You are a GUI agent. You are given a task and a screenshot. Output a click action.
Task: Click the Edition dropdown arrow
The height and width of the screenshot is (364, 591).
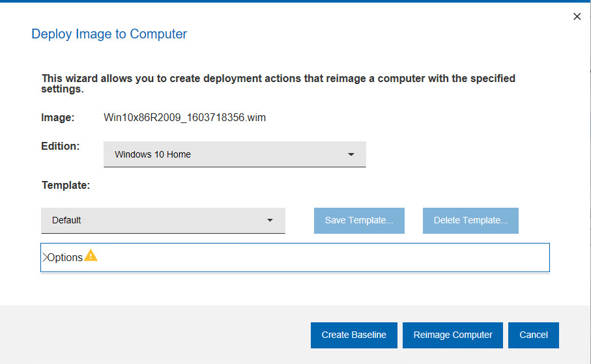click(x=351, y=155)
